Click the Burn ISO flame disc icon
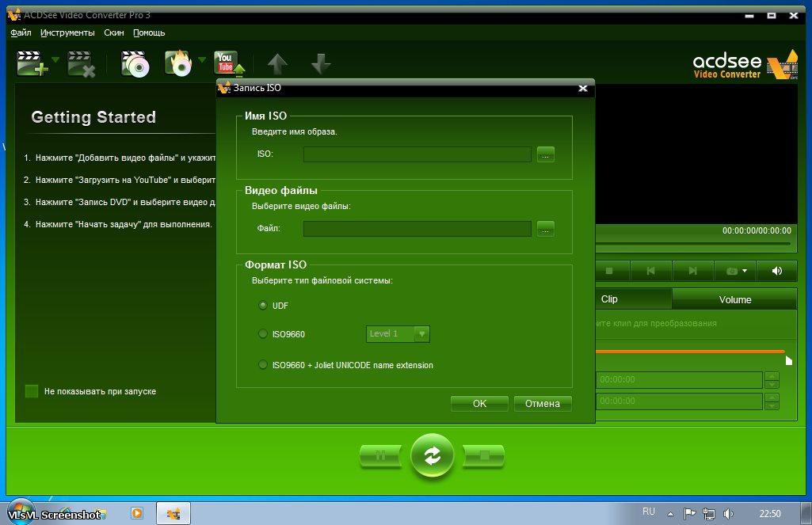 [x=178, y=63]
